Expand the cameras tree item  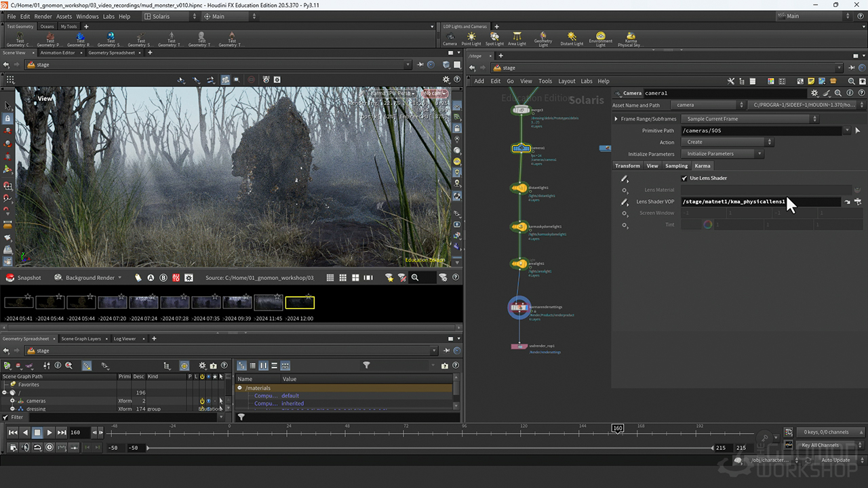tap(12, 401)
